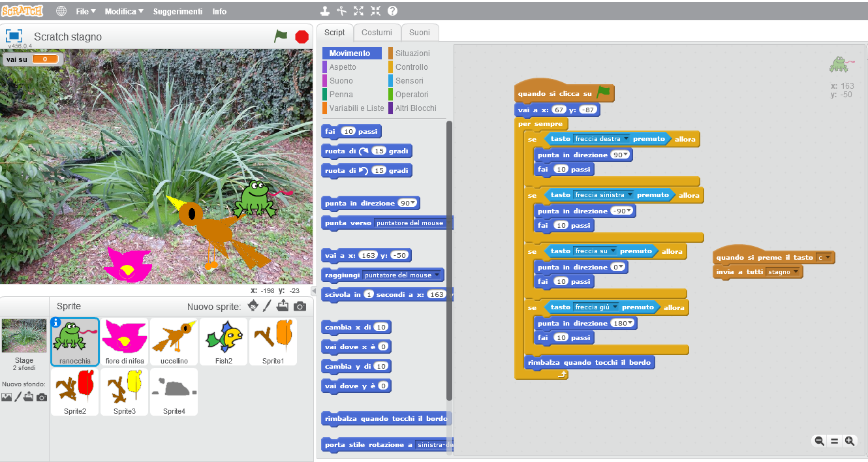Select the uccellino sprite thumbnail
The image size is (868, 462).
point(174,341)
